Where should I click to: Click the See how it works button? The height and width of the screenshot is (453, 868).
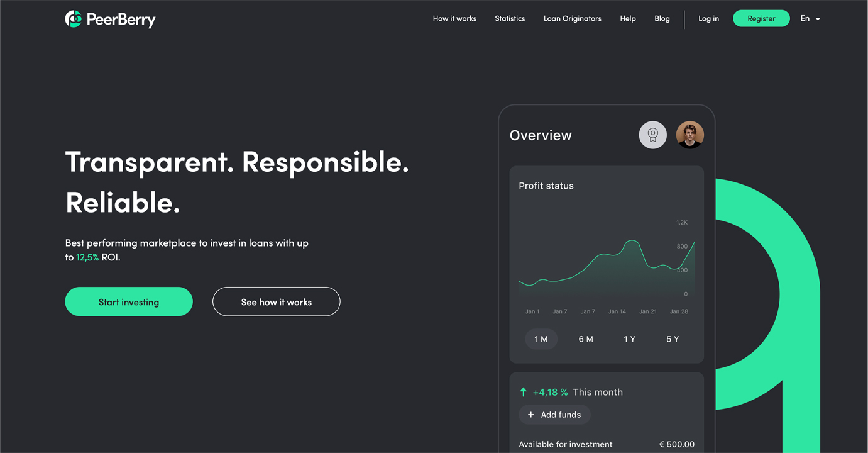(276, 302)
